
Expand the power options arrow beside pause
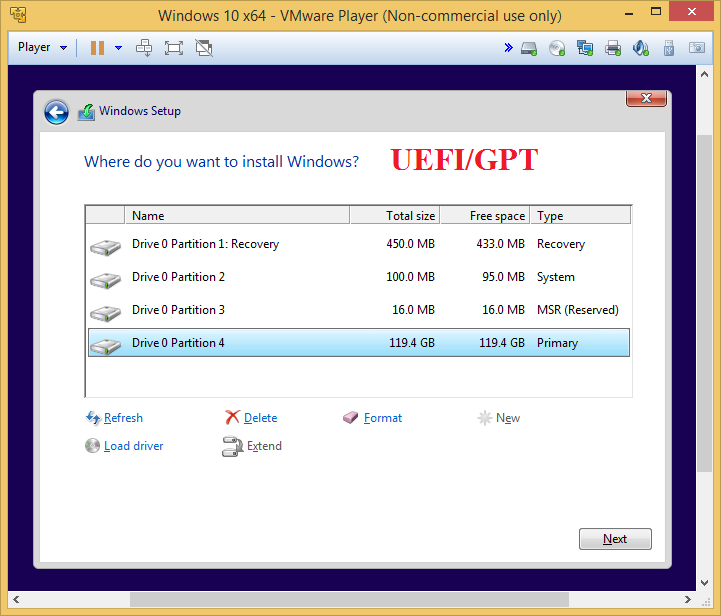118,48
